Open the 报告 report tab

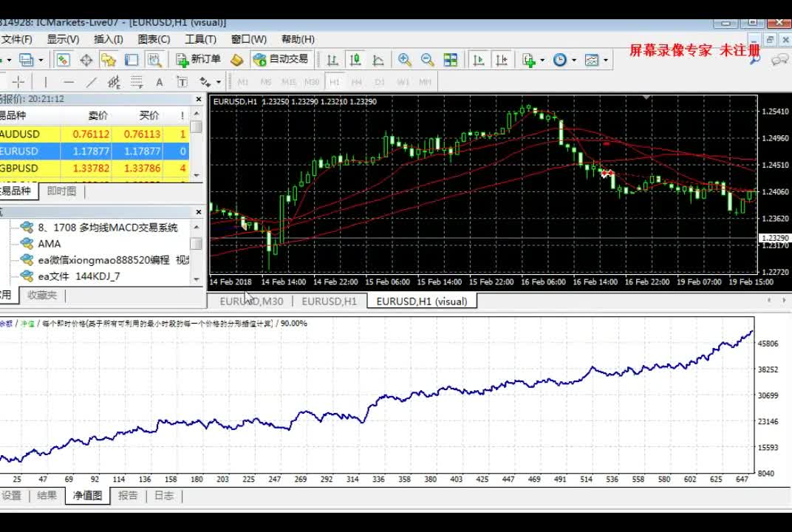[x=127, y=496]
